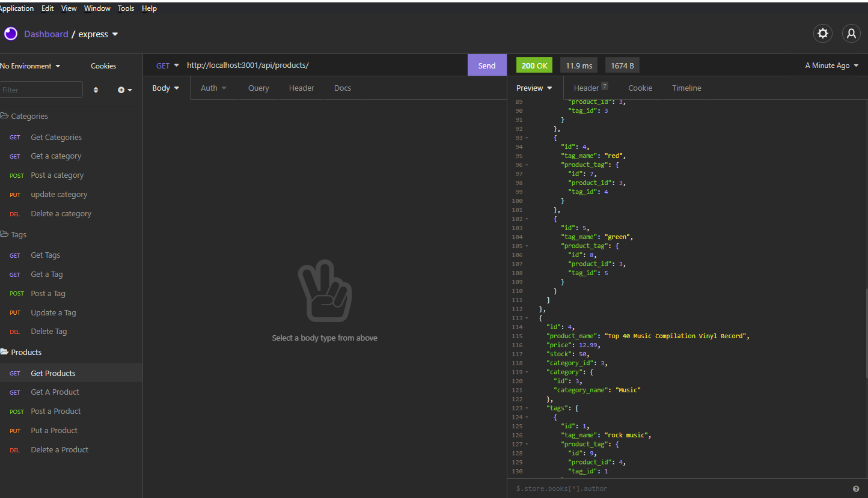Expand the response Preview mode dropdown
The height and width of the screenshot is (498, 868).
click(x=534, y=88)
